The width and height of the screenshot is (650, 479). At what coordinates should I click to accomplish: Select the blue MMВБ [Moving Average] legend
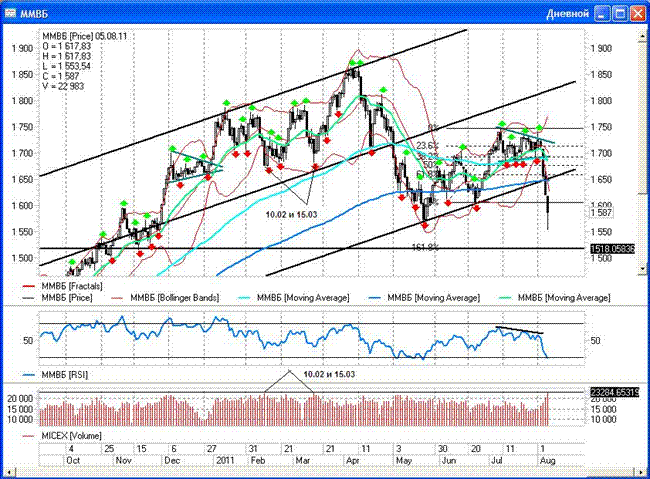[x=424, y=297]
